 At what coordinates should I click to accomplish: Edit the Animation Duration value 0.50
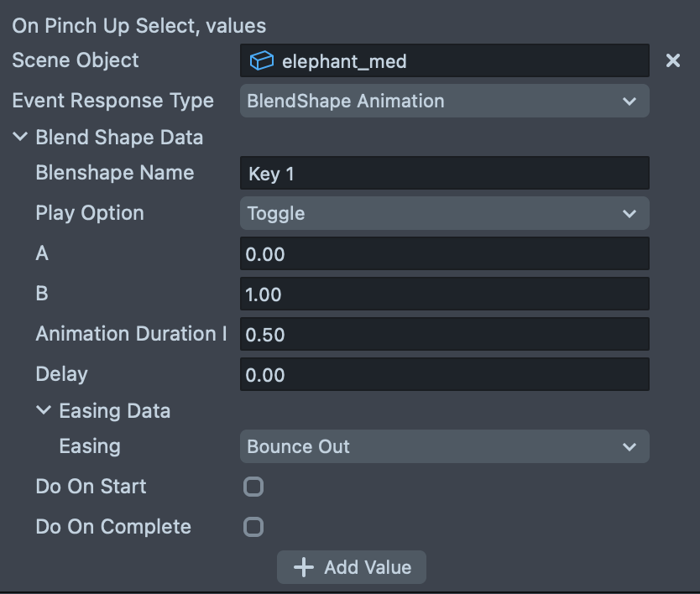444,334
